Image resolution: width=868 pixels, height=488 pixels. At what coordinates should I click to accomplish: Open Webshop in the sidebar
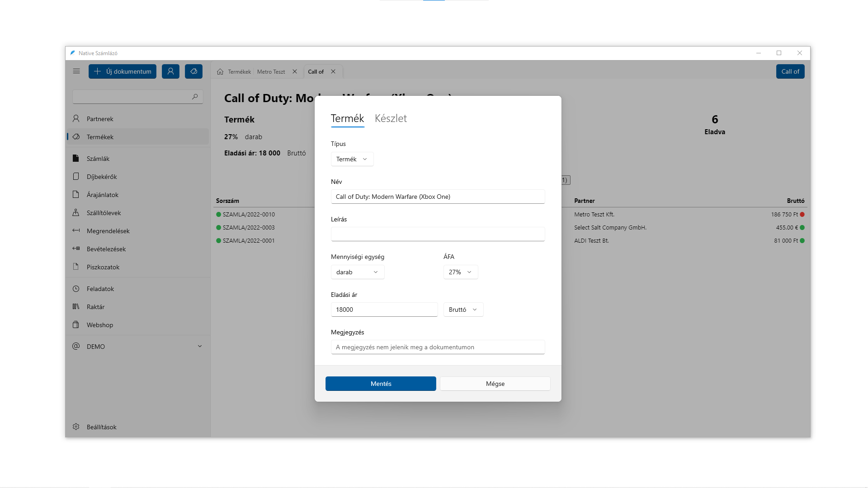pos(100,325)
